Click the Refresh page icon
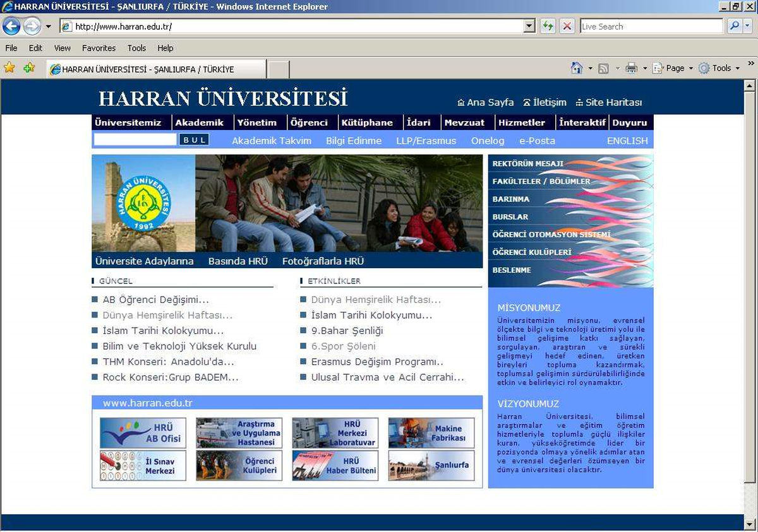 (x=548, y=27)
